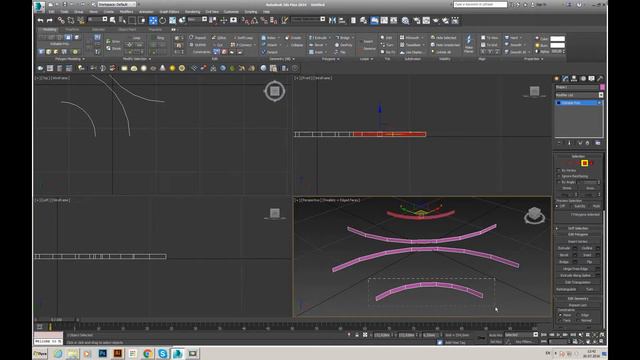Toggle the ribbon via highlighted toolbar icon
This screenshot has width=640, height=360.
click(374, 20)
